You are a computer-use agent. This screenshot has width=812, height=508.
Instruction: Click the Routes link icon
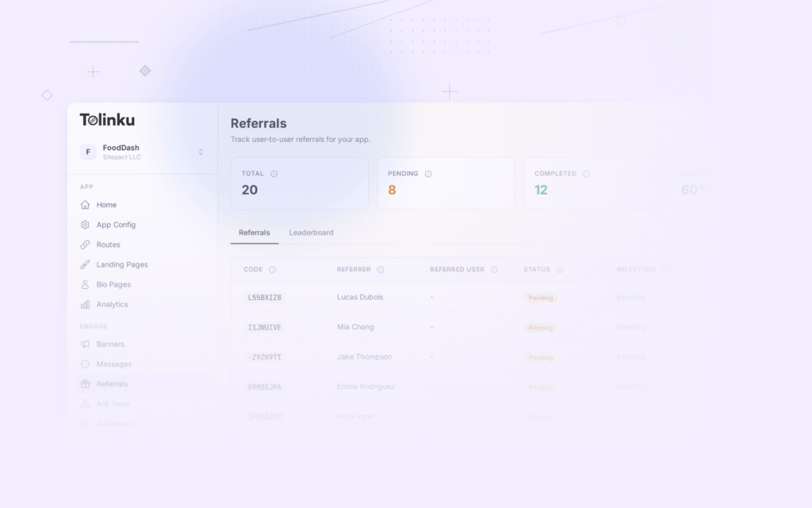point(85,244)
